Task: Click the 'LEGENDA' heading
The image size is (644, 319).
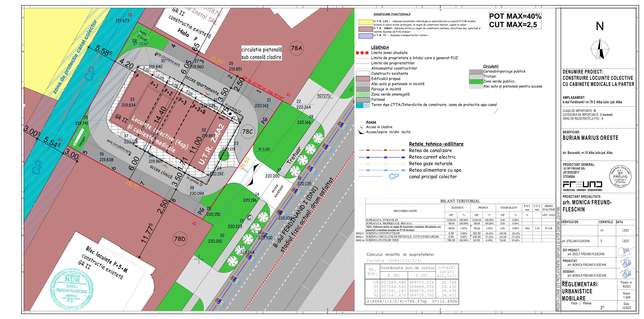Action: (380, 47)
